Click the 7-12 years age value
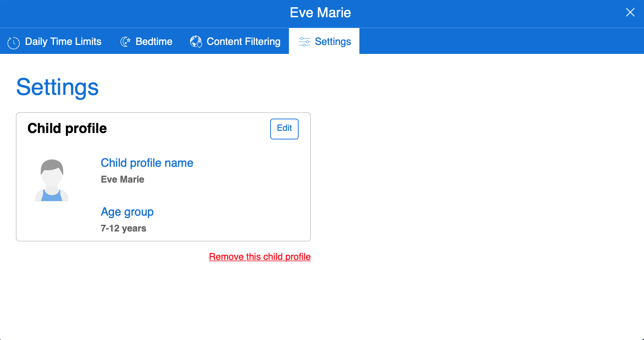Viewport: 644px width, 340px height. (123, 228)
